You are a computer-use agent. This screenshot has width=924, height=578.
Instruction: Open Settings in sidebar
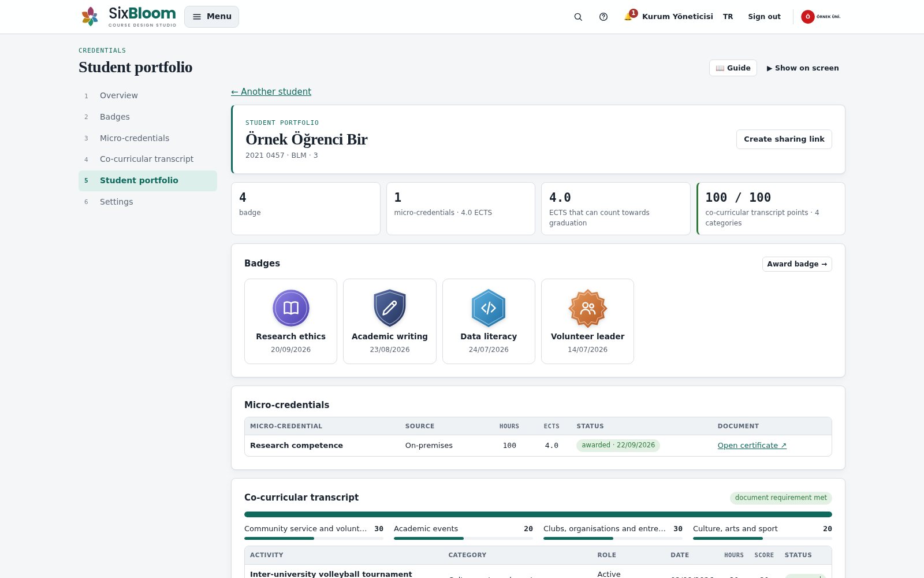coord(148,202)
